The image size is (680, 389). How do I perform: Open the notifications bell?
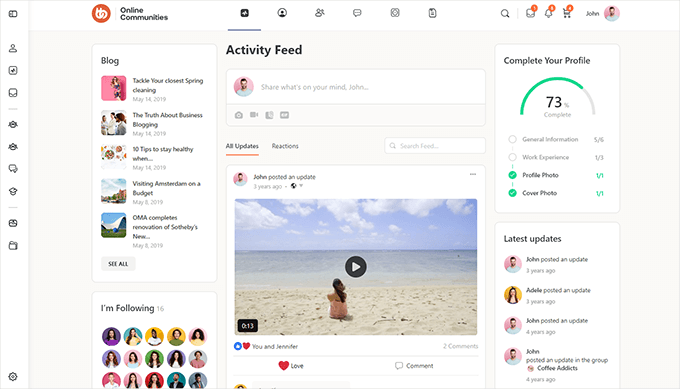pos(549,13)
